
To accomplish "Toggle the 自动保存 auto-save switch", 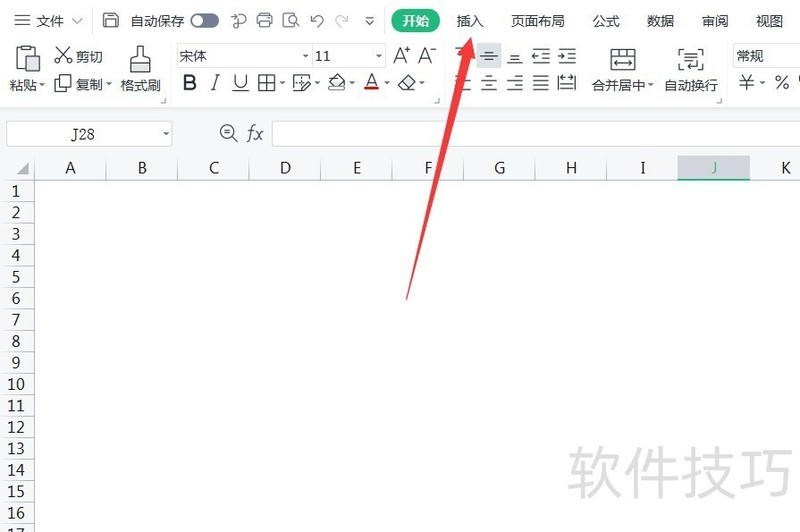I will (204, 21).
